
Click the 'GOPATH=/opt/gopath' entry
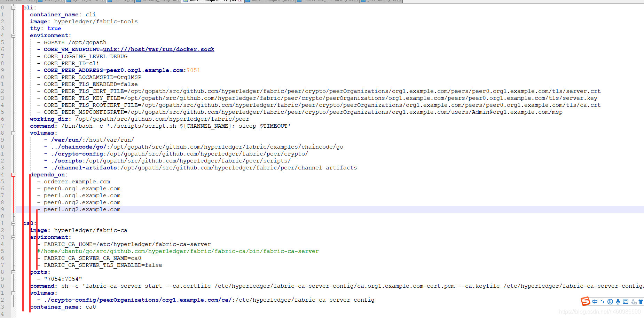75,42
